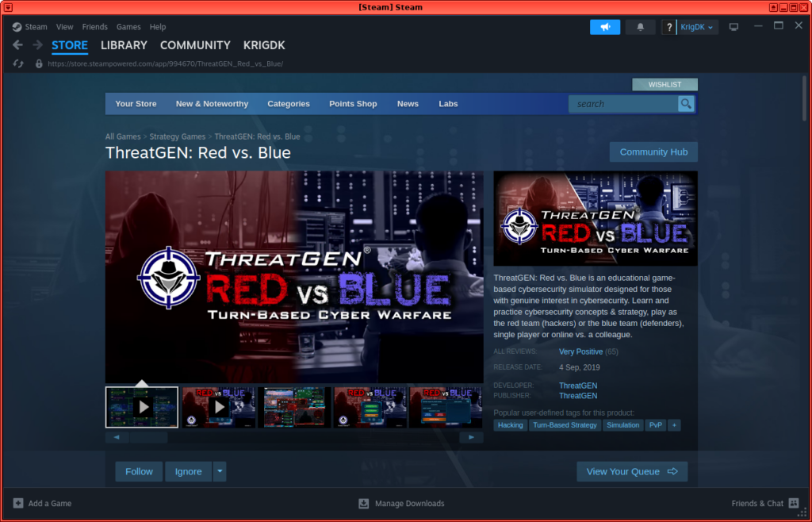Open the Help menu

click(158, 27)
